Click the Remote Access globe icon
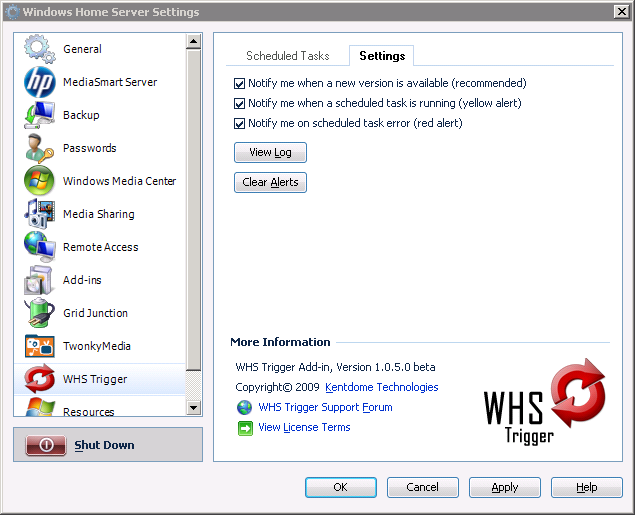This screenshot has width=635, height=515. pos(39,247)
